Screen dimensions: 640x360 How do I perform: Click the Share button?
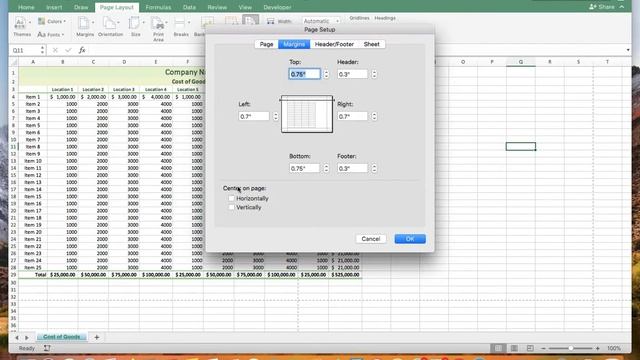(x=602, y=7)
